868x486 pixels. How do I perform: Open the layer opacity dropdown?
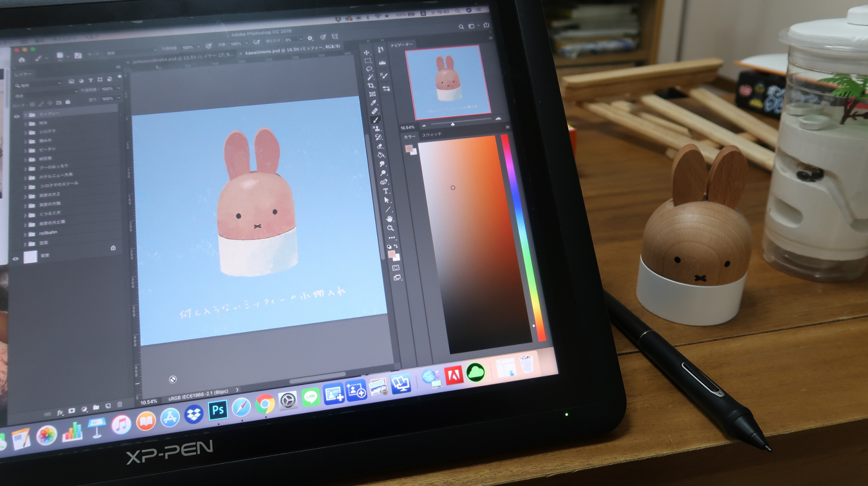119,88
